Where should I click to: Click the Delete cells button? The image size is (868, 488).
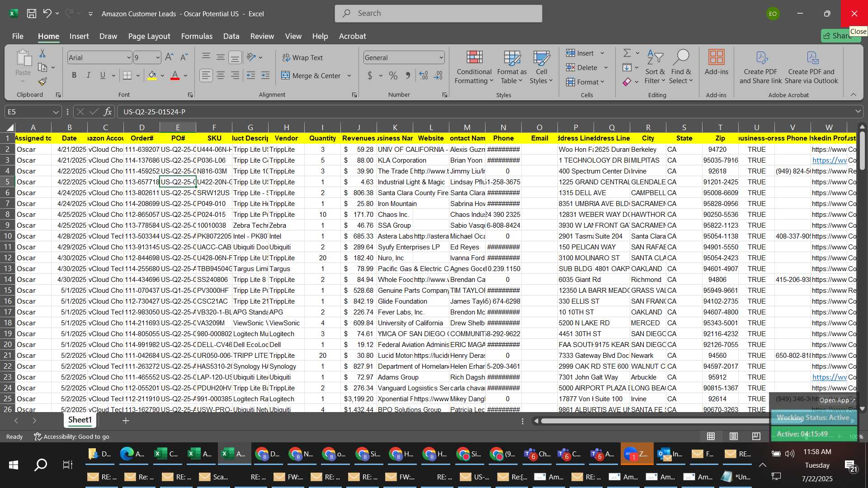582,68
